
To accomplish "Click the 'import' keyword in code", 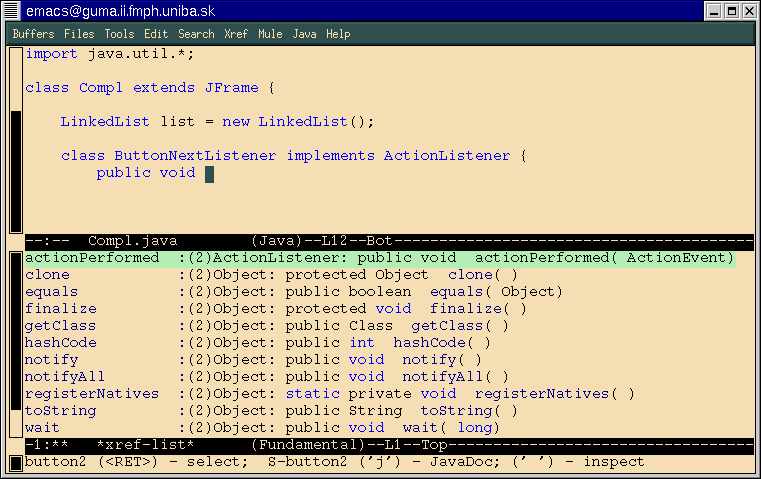I will pos(51,54).
